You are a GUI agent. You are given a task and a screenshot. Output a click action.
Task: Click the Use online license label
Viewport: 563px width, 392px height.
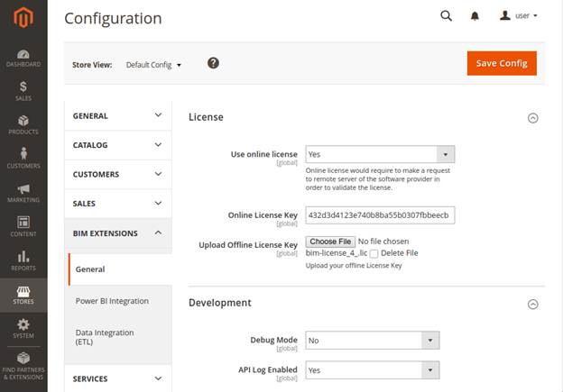tap(263, 154)
